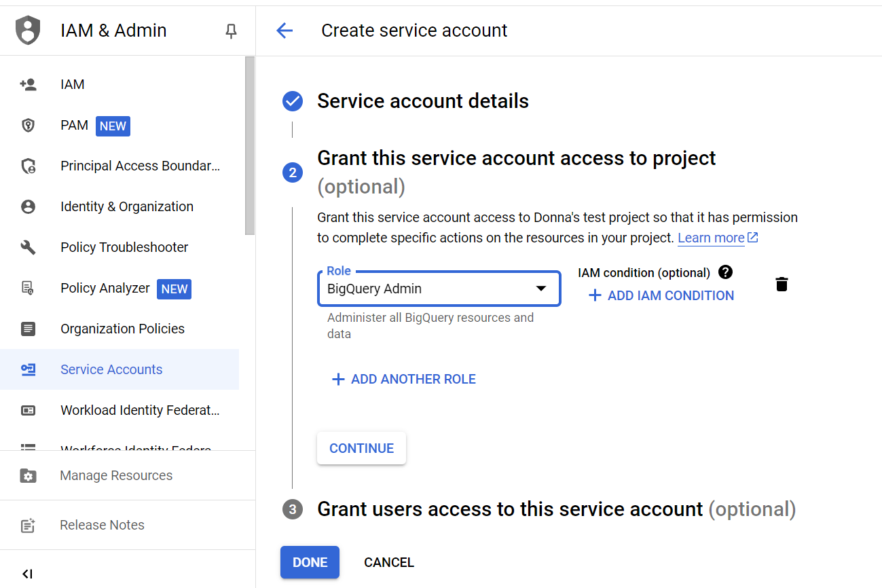The height and width of the screenshot is (588, 882).
Task: Click the CANCEL button
Action: (389, 562)
